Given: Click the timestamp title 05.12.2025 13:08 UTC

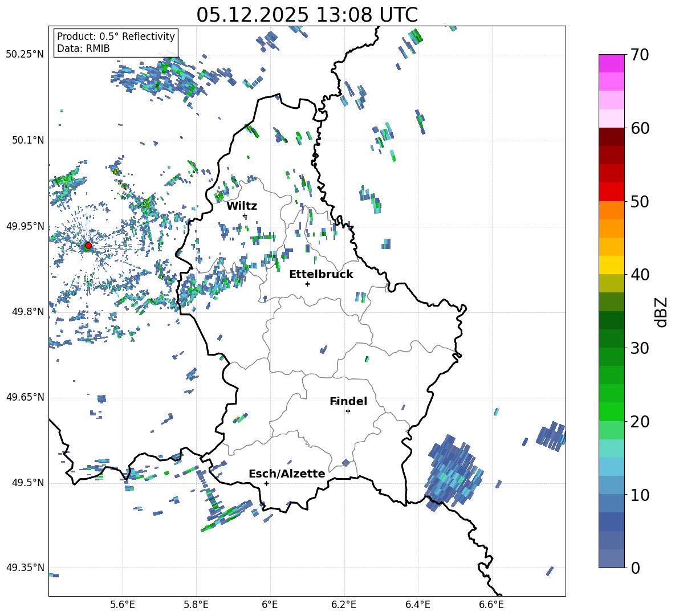Looking at the screenshot, I should click(307, 15).
